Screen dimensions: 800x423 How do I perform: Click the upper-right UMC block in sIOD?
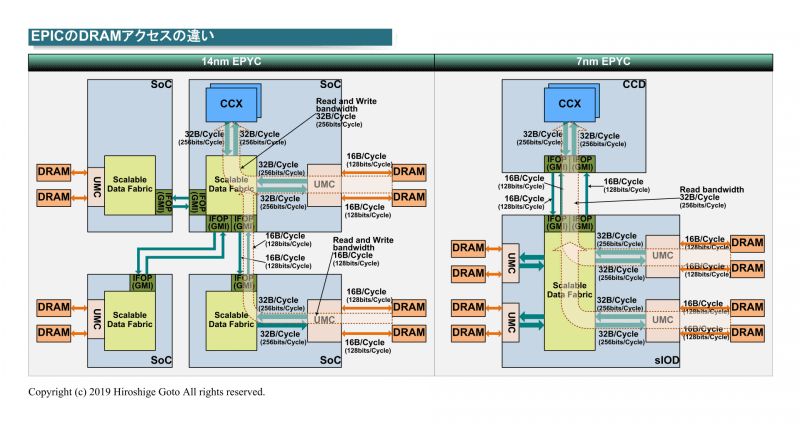[x=662, y=256]
